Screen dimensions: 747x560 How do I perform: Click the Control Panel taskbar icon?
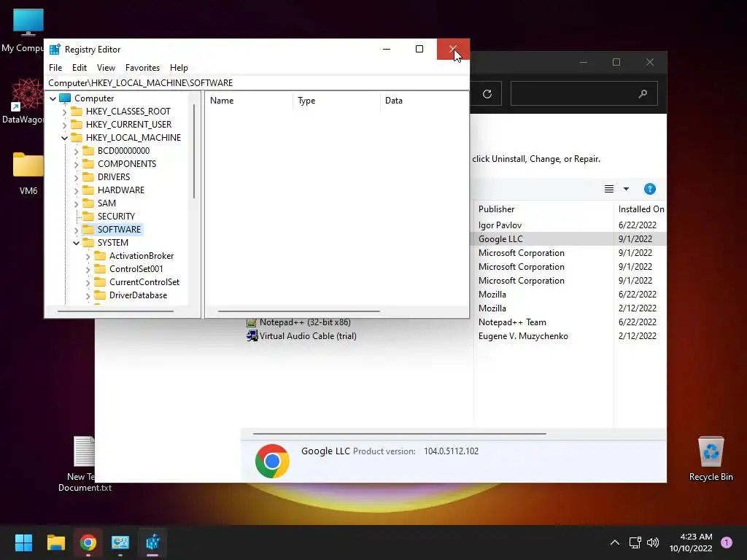[120, 542]
